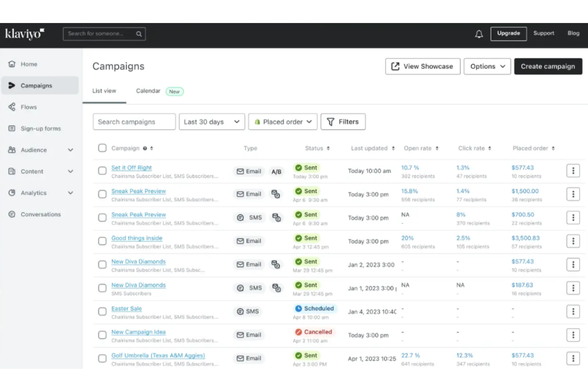The image size is (588, 392).
Task: Open Sign-up forms in the sidebar
Action: click(41, 128)
